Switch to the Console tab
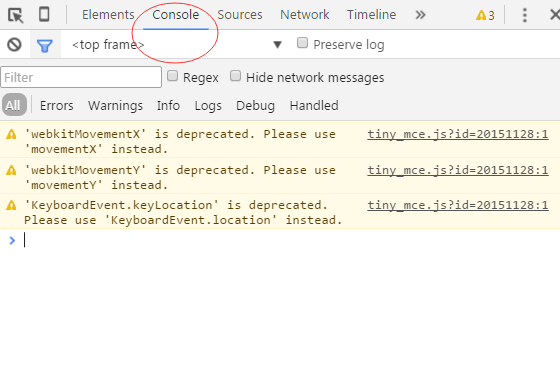The height and width of the screenshot is (385, 560). 176,15
